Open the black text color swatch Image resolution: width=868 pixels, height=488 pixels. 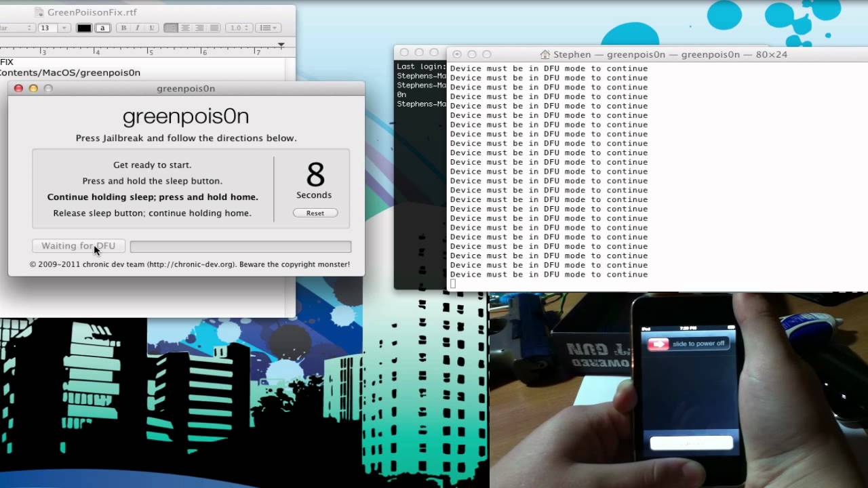84,28
